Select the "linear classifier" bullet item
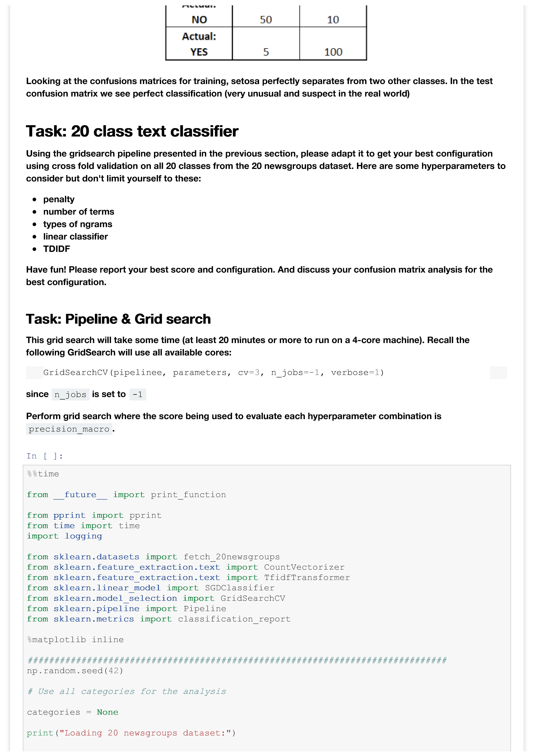The width and height of the screenshot is (534, 756). [75, 237]
